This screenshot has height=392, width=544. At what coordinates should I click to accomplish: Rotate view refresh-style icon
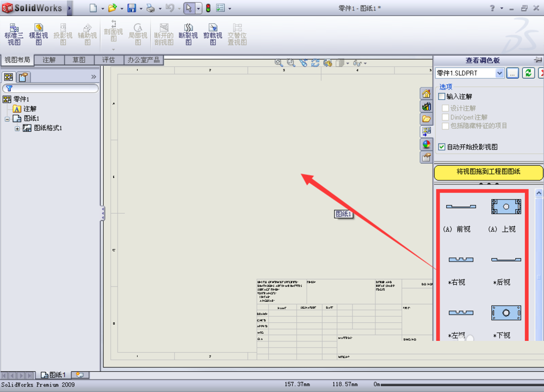316,63
